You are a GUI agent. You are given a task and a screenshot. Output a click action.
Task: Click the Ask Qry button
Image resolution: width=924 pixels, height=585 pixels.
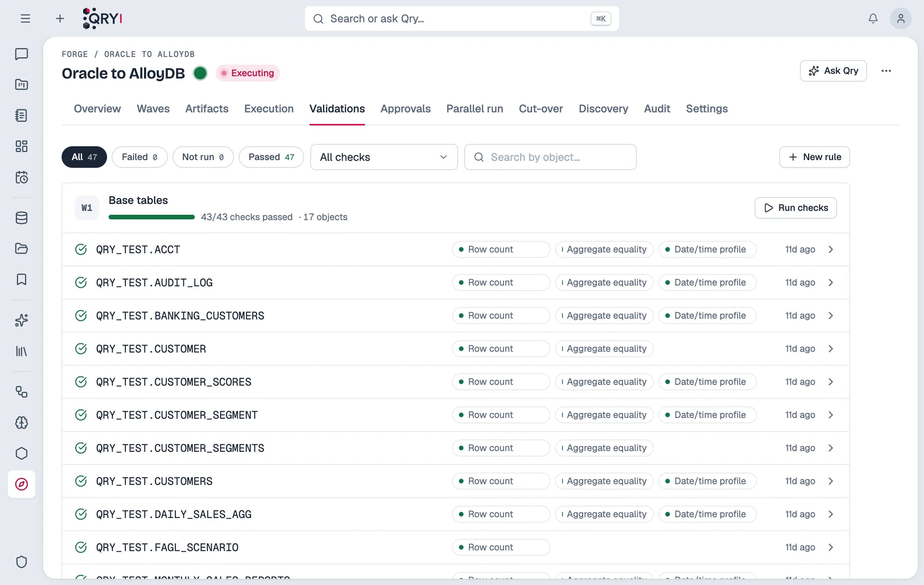833,71
